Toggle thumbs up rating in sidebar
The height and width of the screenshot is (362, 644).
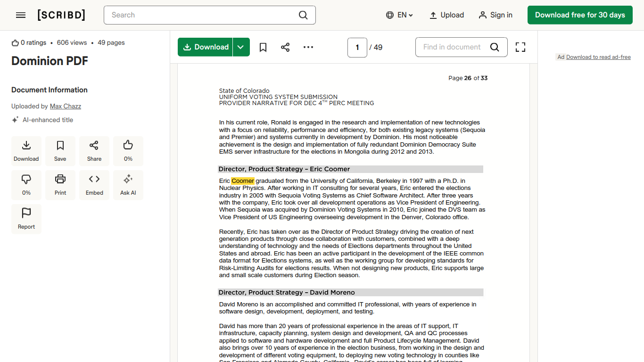[128, 151]
